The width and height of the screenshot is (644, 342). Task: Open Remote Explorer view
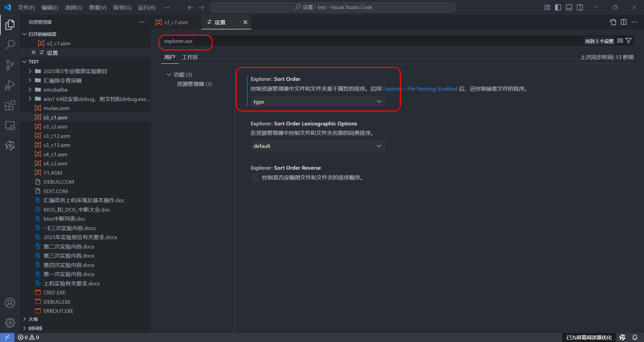pyautogui.click(x=10, y=126)
